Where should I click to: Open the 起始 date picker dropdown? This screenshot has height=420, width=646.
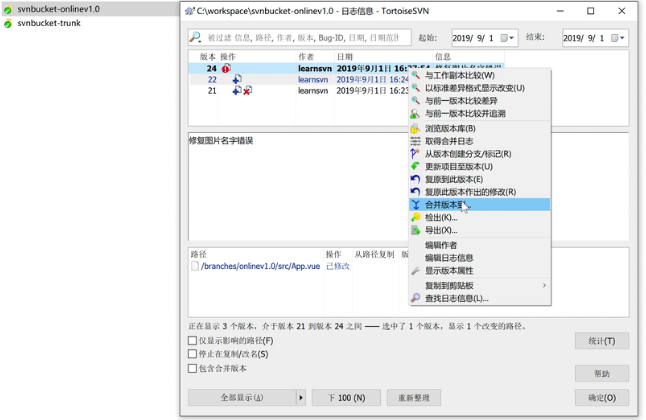(507, 38)
